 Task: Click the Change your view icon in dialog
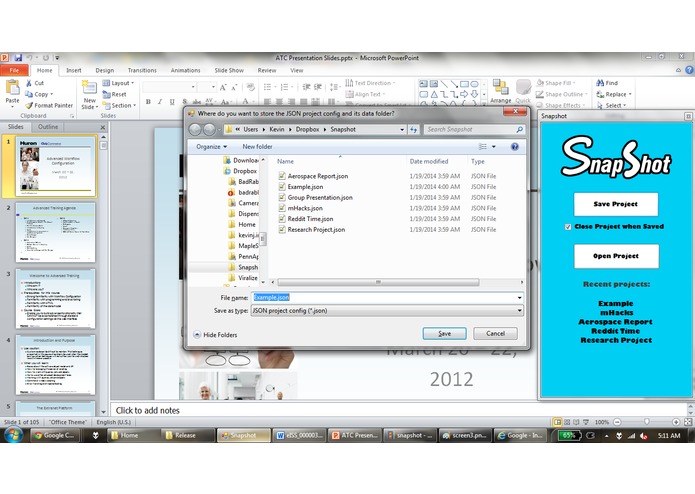[x=483, y=147]
